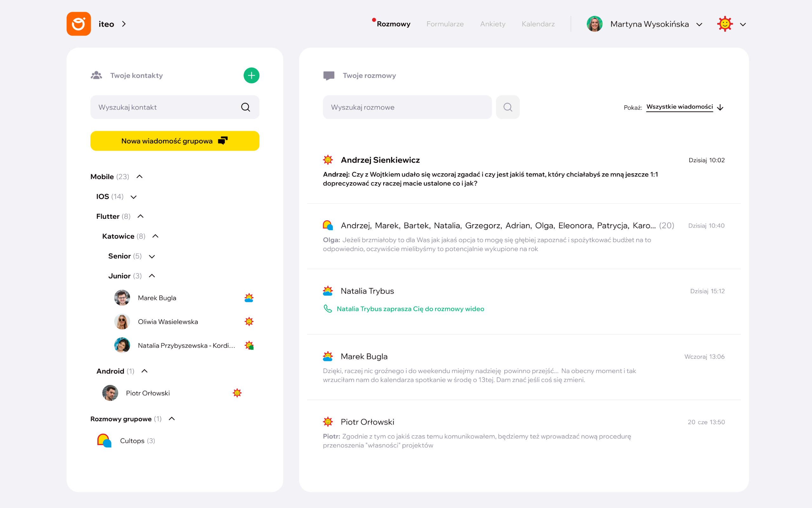
Task: Switch to the Ankiety tab
Action: coord(493,24)
